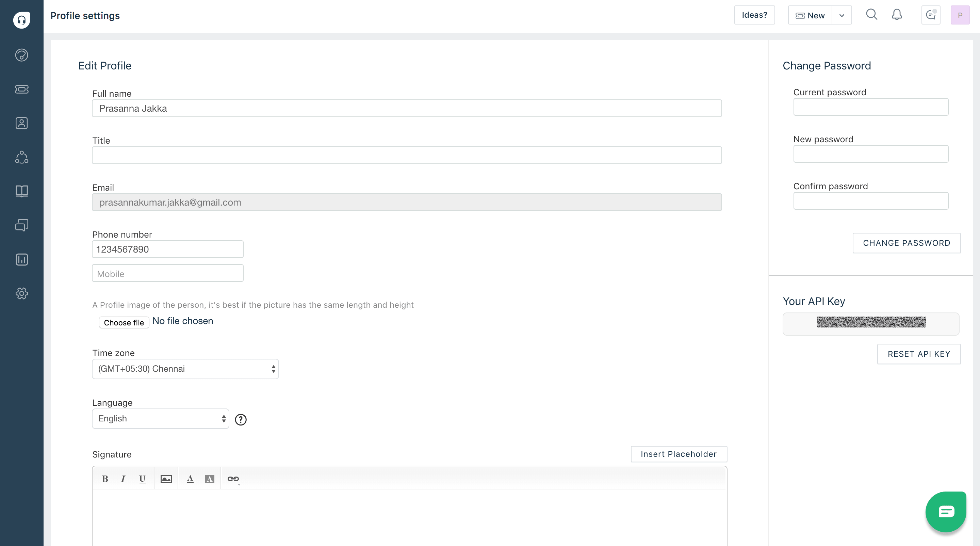Click the search magnifier icon

pyautogui.click(x=871, y=15)
